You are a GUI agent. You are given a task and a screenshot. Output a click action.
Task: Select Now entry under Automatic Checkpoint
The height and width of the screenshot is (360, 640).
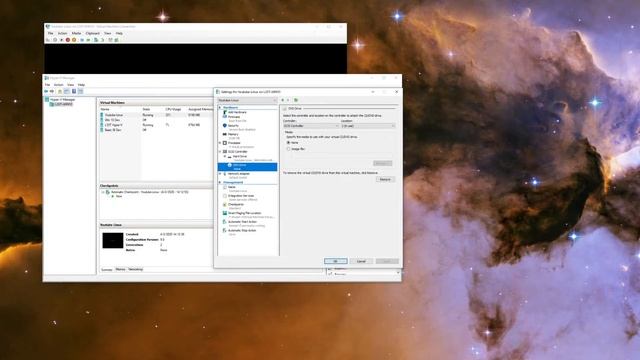pos(119,196)
